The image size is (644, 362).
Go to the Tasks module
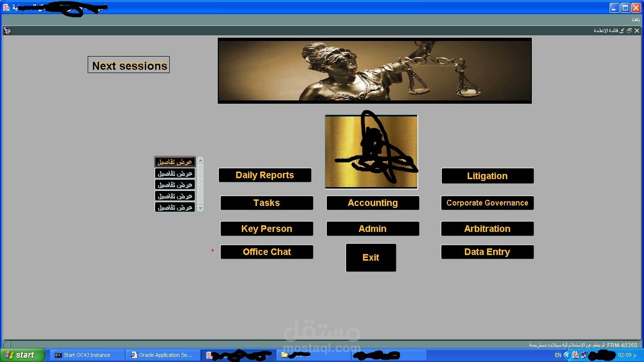pyautogui.click(x=266, y=203)
